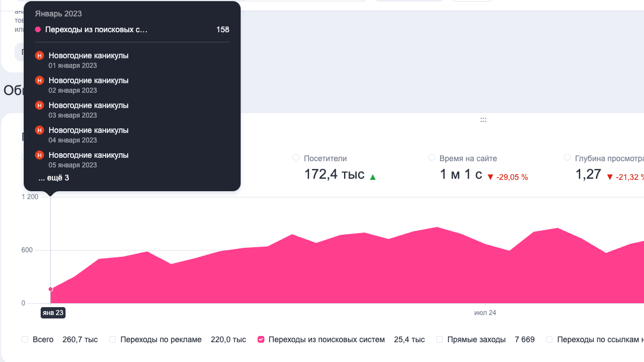Check Переходы по ссылкам
Image resolution: width=644 pixels, height=362 pixels.
[549, 339]
